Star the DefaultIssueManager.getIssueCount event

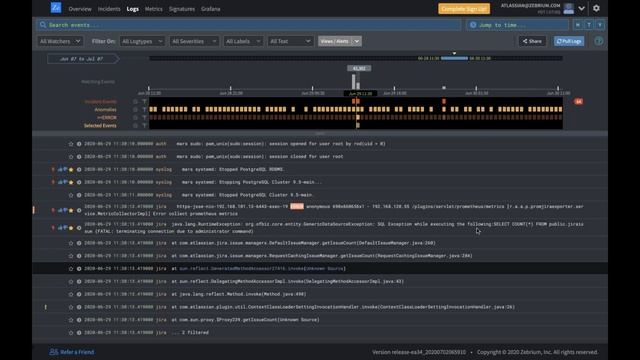coord(71,243)
